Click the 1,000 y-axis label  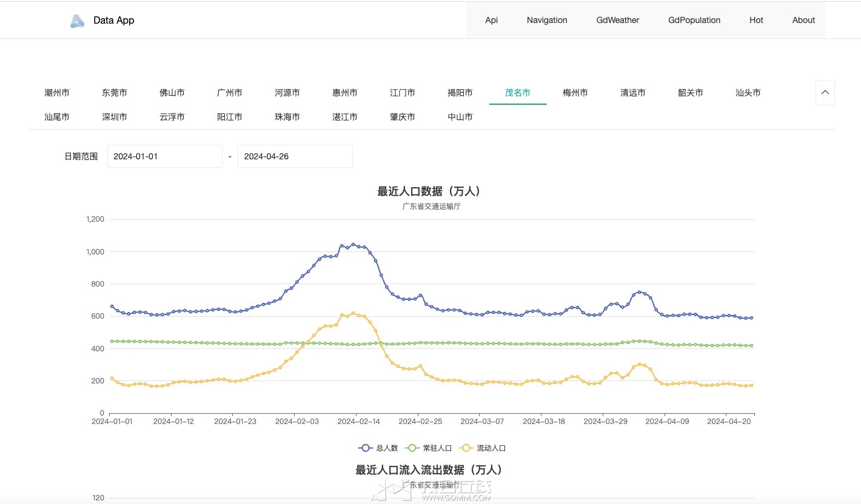click(x=95, y=251)
